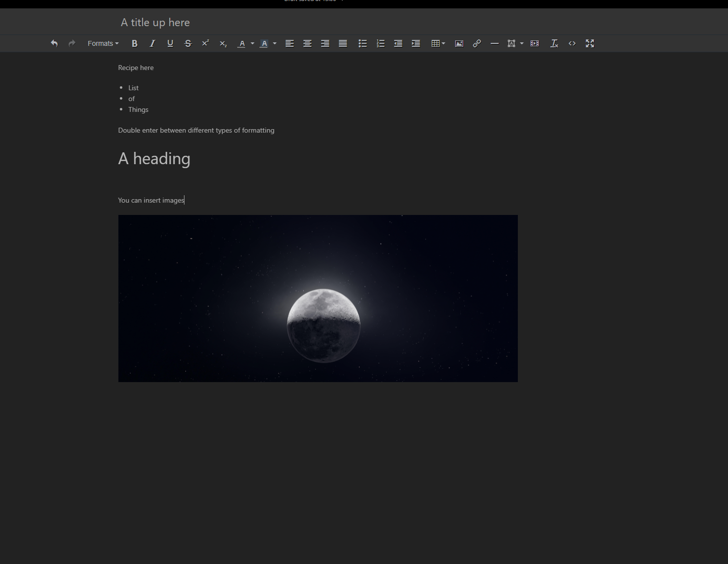Insert an image into the document
This screenshot has width=728, height=564.
[x=459, y=43]
